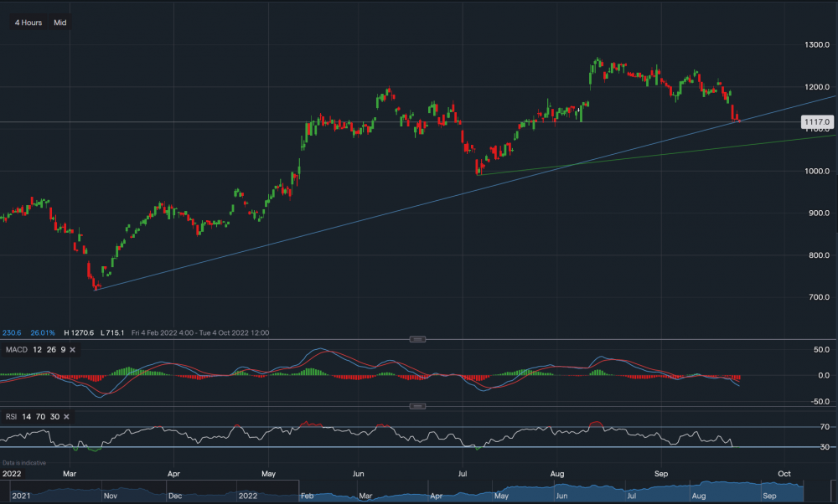Open RSI settings by clicking 14 70 30
This screenshot has width=838, height=504.
coord(41,416)
